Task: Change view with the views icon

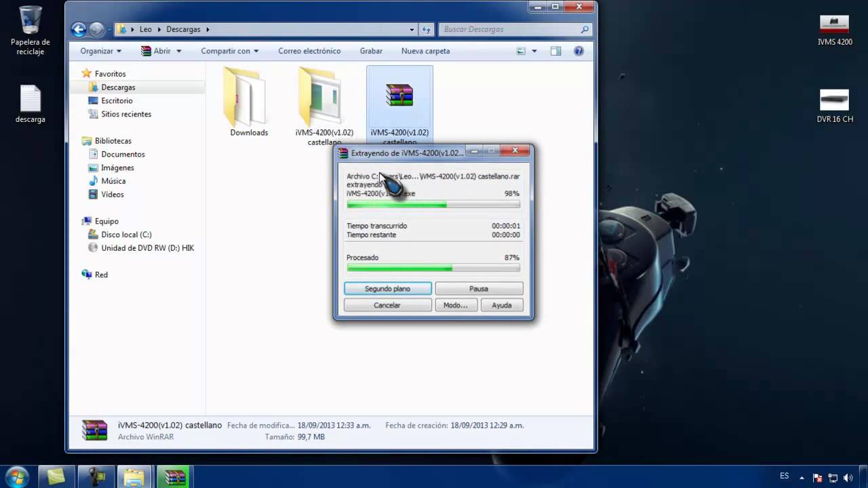Action: (x=521, y=51)
